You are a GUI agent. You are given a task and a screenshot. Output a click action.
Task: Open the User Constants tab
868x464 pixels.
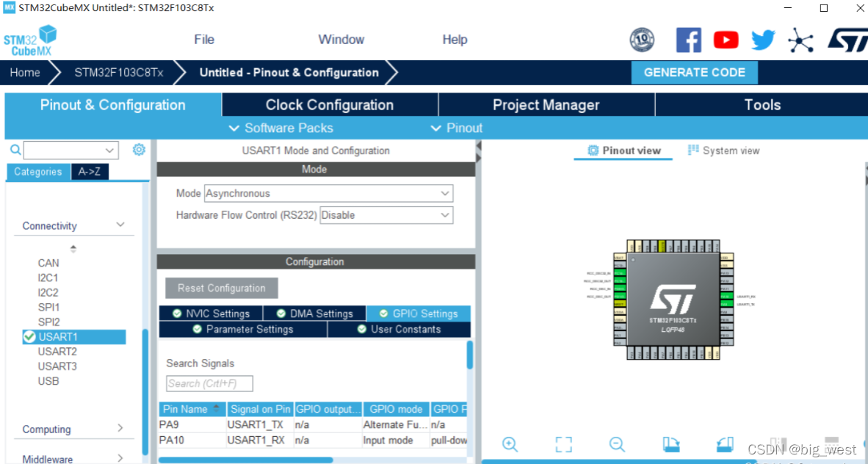click(x=399, y=329)
